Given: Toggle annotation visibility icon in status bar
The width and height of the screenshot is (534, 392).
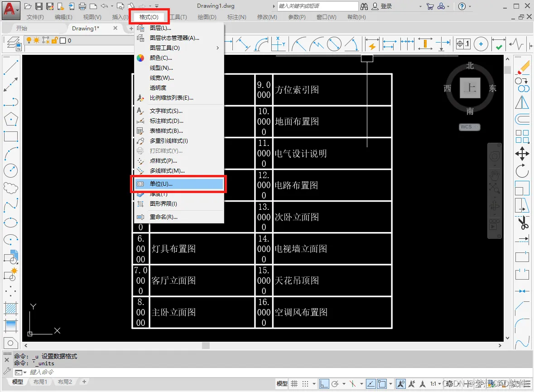Looking at the screenshot, I should click(401, 384).
